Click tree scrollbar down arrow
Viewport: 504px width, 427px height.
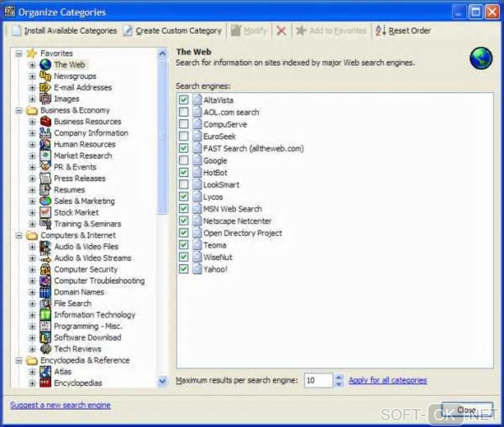(x=163, y=381)
